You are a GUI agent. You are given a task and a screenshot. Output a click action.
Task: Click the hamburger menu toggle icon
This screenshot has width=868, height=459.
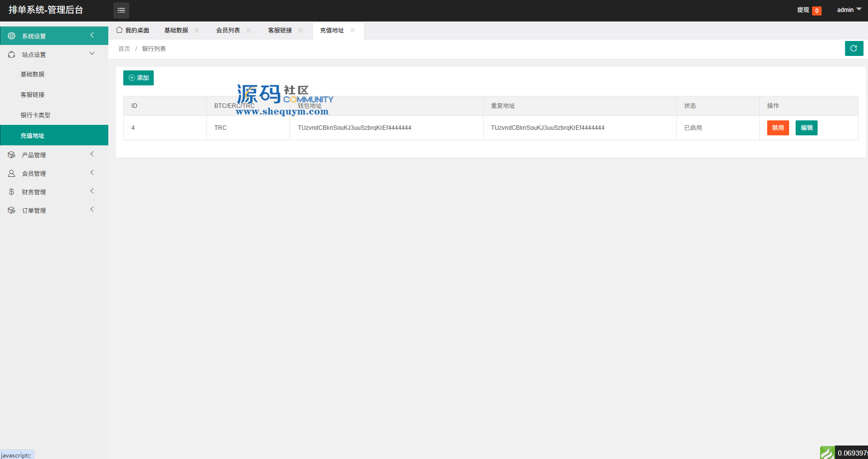point(121,10)
